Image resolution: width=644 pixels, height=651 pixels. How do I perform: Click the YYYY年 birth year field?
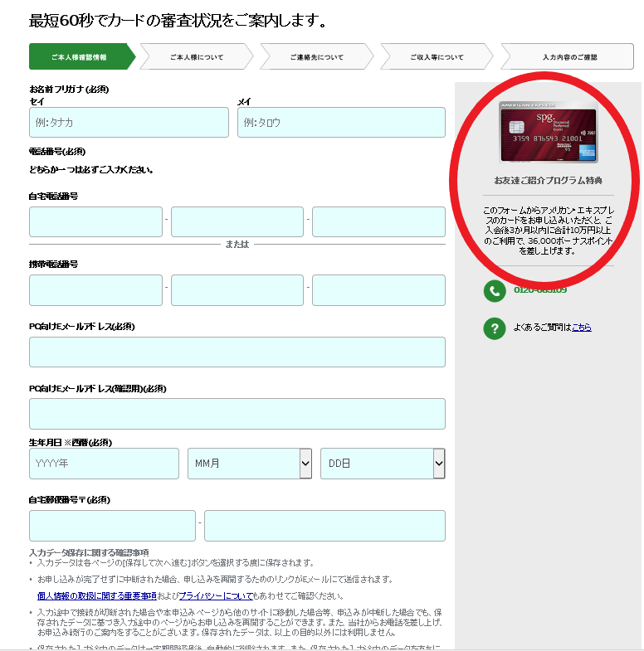(x=104, y=464)
